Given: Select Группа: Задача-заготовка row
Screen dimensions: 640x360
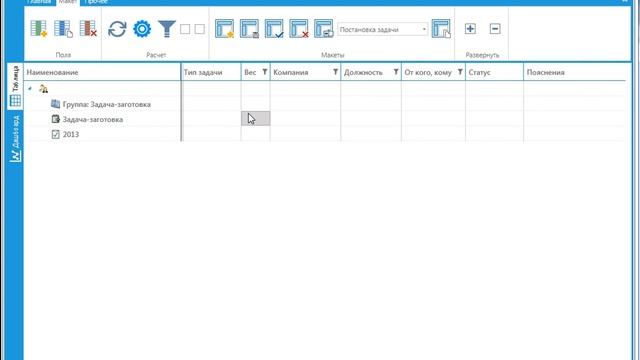Looking at the screenshot, I should pyautogui.click(x=107, y=104).
